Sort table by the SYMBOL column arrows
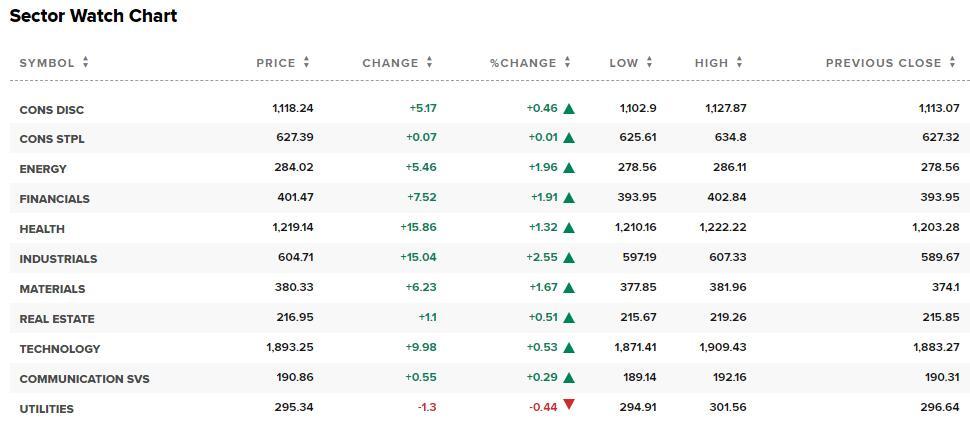Viewport: 970px width, 428px height. click(x=85, y=62)
